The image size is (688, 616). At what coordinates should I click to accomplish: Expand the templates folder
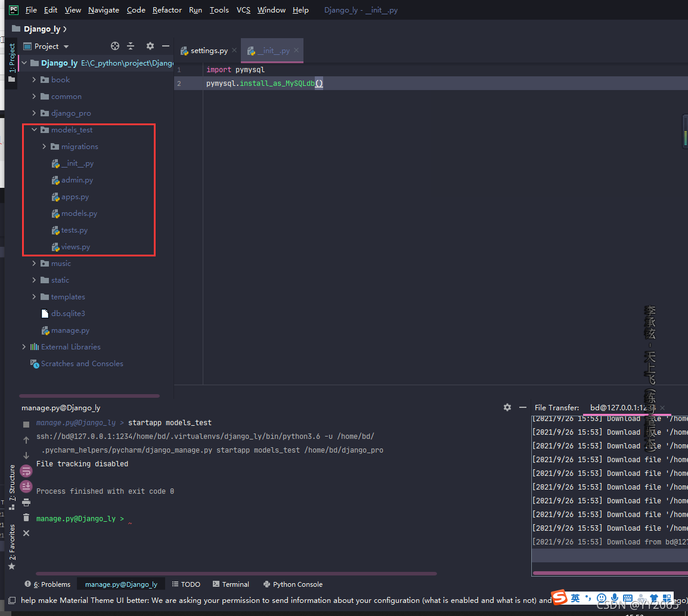point(34,296)
